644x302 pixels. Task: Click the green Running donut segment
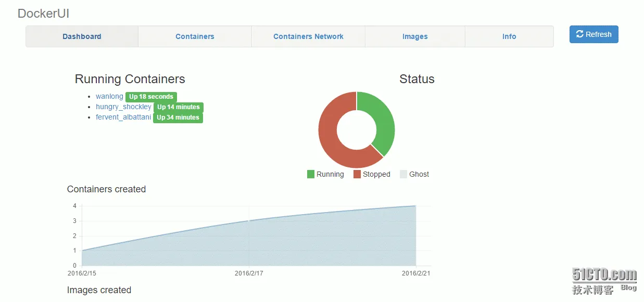click(x=384, y=122)
